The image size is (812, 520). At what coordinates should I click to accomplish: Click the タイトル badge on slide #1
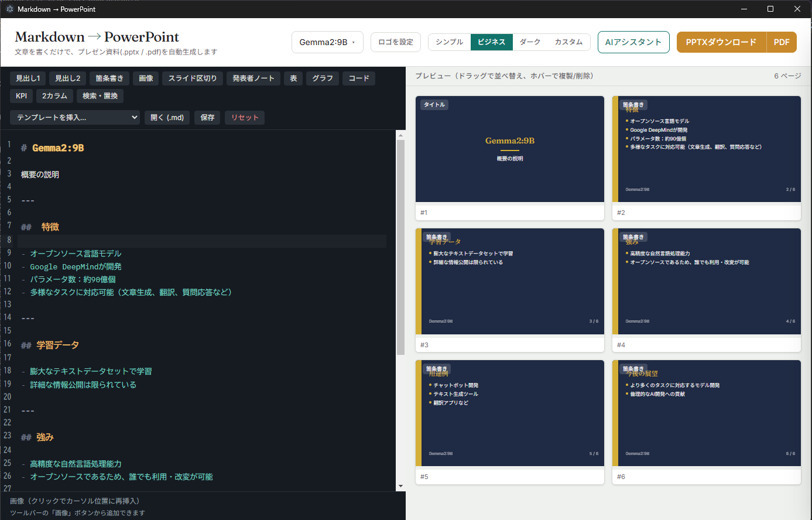point(434,105)
